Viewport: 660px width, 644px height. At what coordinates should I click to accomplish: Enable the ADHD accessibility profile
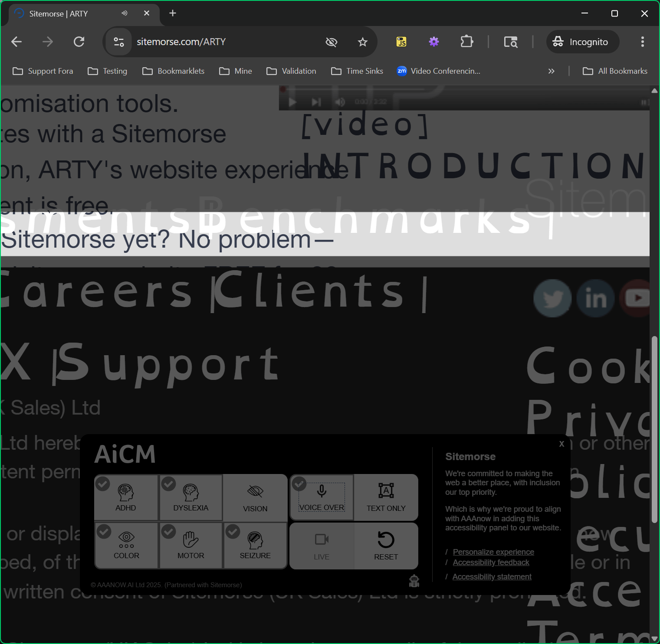coord(126,497)
